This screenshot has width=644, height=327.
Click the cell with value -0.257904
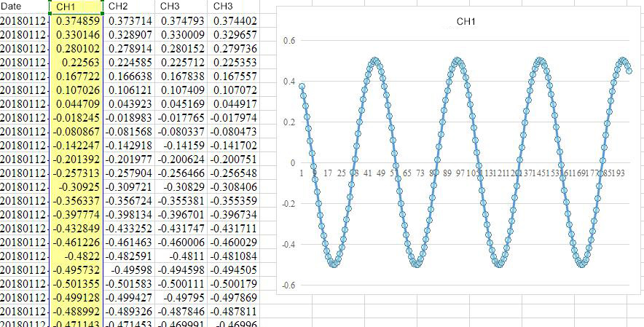(x=130, y=173)
